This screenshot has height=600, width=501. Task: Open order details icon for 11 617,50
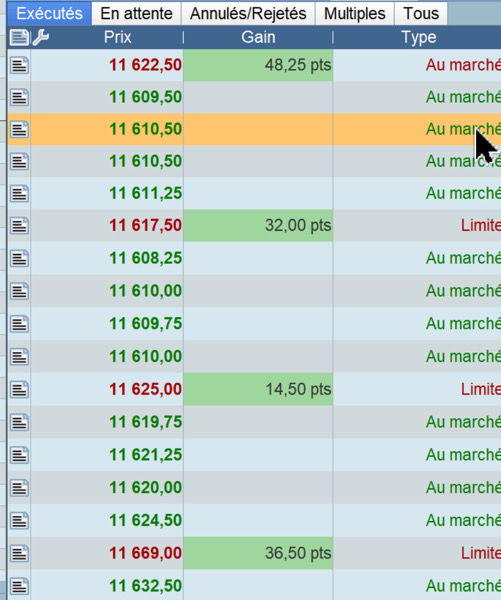(19, 226)
